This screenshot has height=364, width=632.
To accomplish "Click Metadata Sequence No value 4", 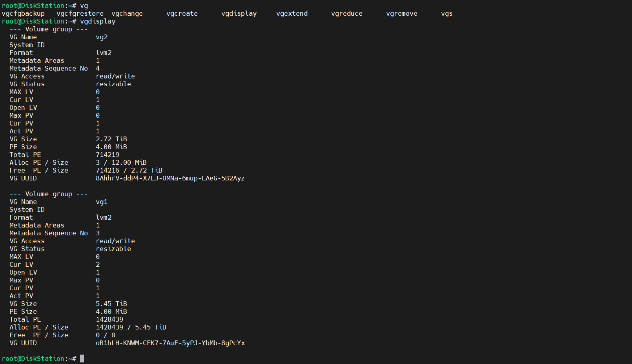I will coord(98,68).
